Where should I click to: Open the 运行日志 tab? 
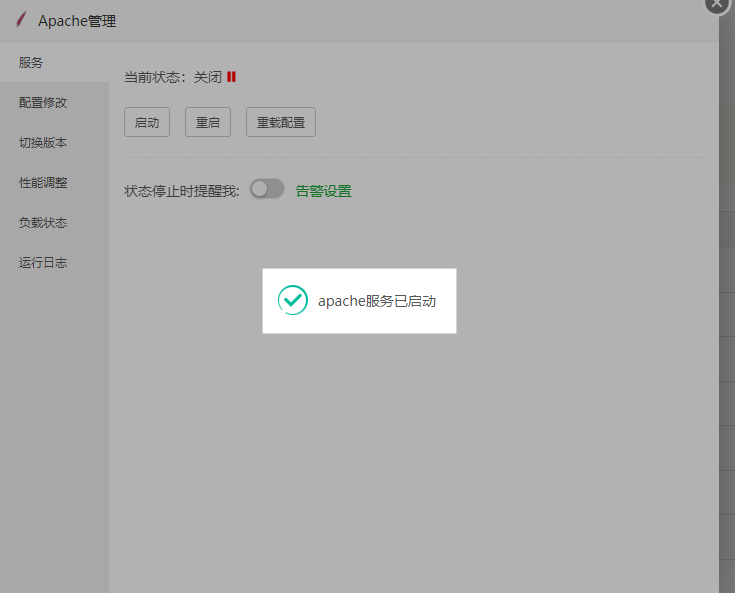pos(54,262)
